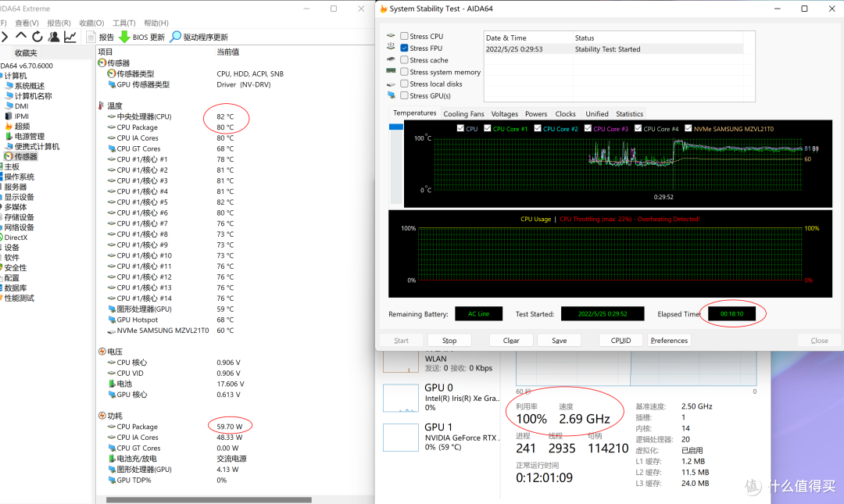Viewport: 844px width, 504px height.
Task: Select the GPU 1 performance thumbnail
Action: pos(400,438)
